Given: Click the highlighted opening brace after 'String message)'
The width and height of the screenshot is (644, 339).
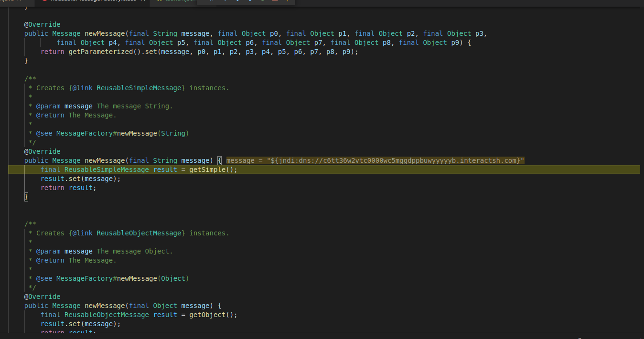Looking at the screenshot, I should tap(219, 160).
